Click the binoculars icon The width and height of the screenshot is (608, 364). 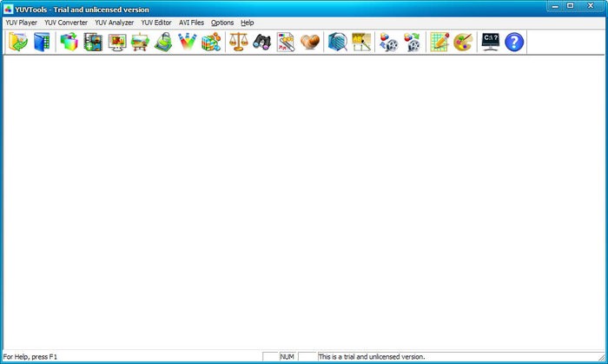tap(262, 42)
